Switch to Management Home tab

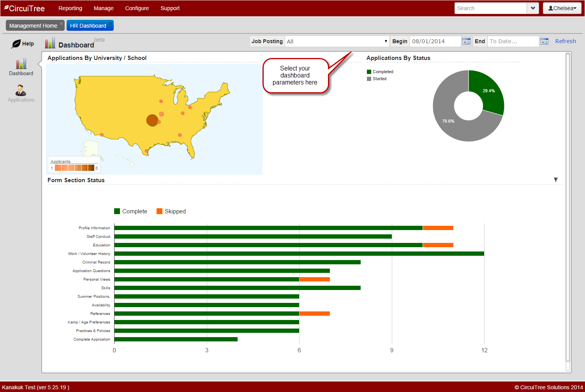33,26
